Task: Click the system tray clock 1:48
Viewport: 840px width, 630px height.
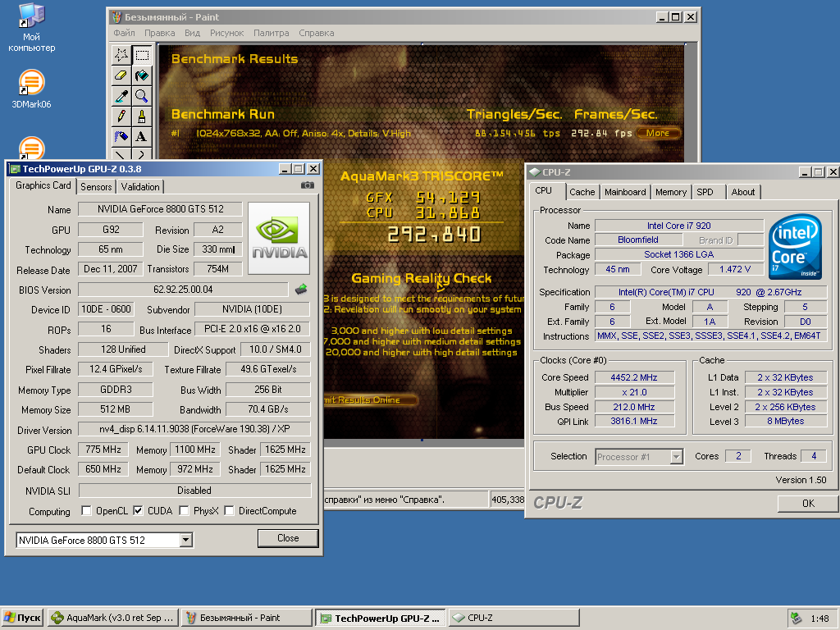Action: [819, 619]
